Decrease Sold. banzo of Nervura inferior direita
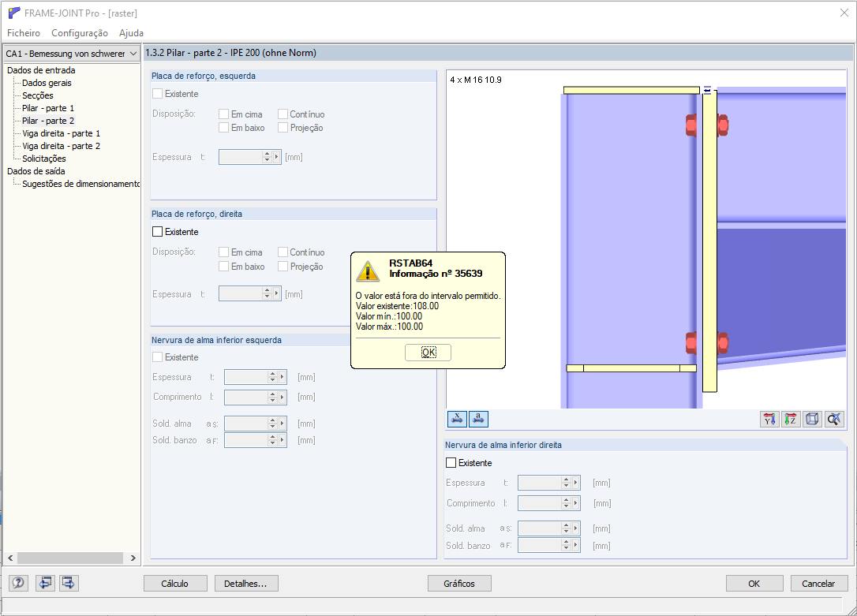Image resolution: width=857 pixels, height=616 pixels. pyautogui.click(x=567, y=548)
